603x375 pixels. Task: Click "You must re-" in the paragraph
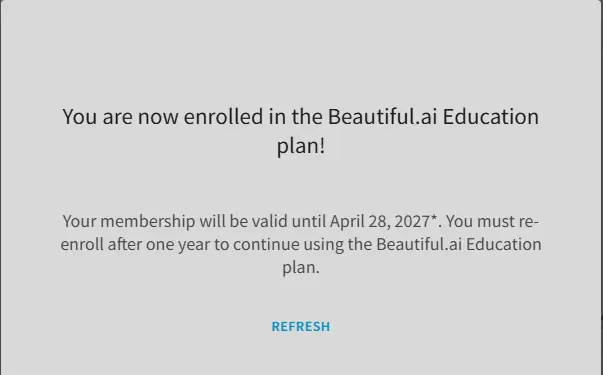492,222
